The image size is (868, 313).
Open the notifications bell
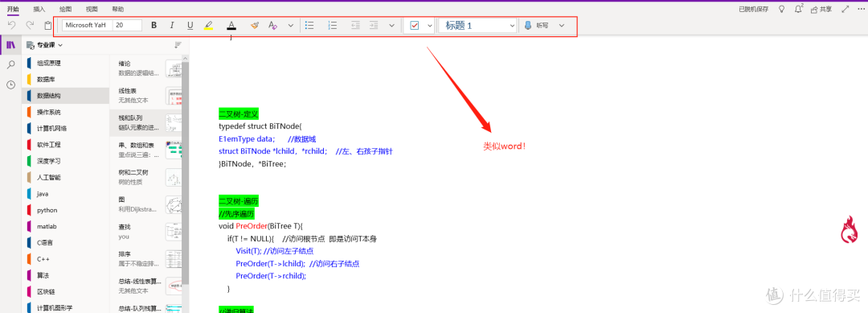tap(798, 10)
